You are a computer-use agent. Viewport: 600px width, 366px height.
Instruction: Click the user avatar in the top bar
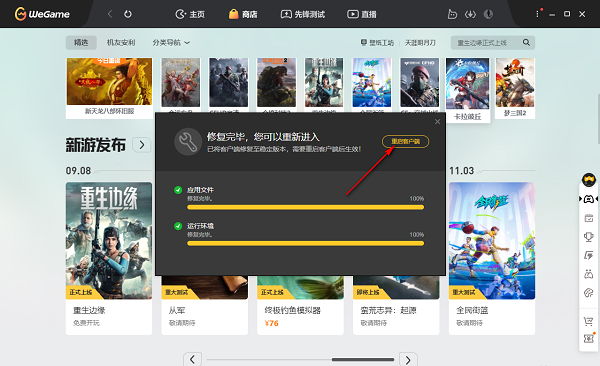pos(488,14)
